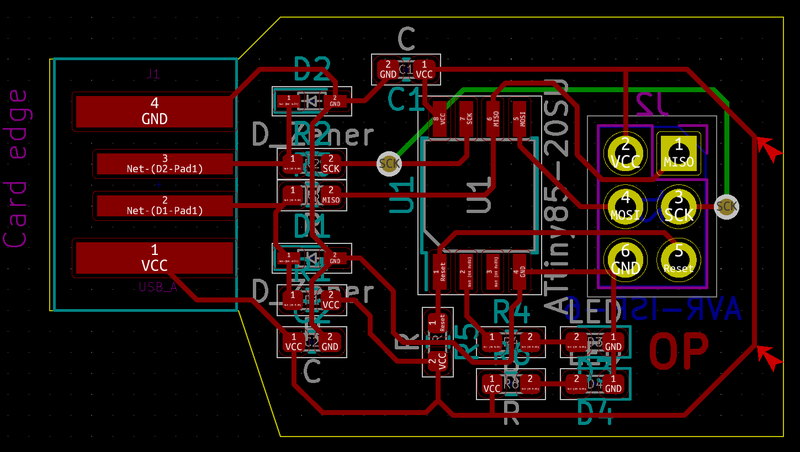Image resolution: width=800 pixels, height=452 pixels.
Task: Click capacitor C1 pad 2 GND
Action: click(388, 69)
